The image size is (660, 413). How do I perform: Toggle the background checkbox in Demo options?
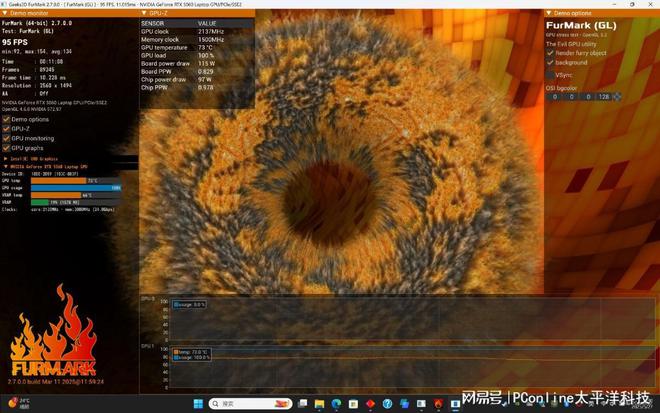pos(550,62)
